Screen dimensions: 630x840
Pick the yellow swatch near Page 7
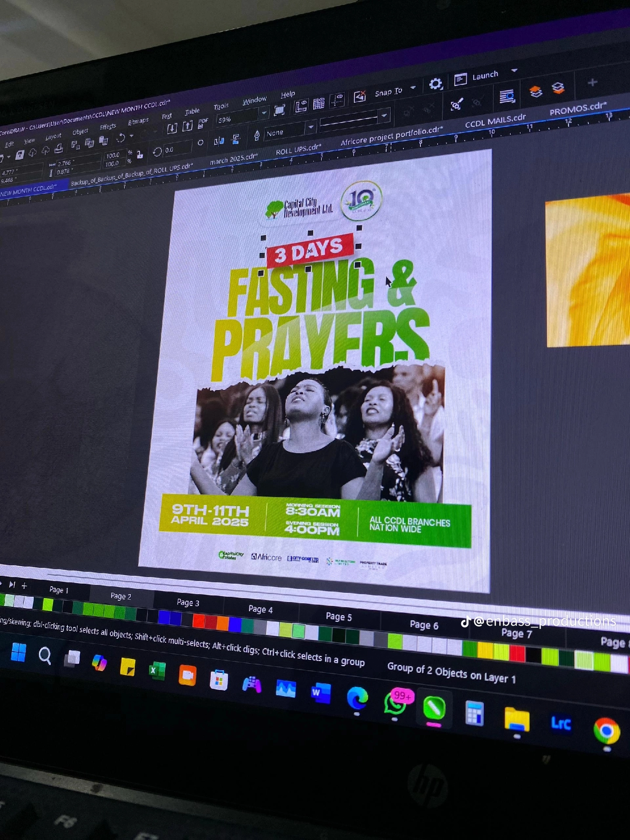click(x=485, y=651)
